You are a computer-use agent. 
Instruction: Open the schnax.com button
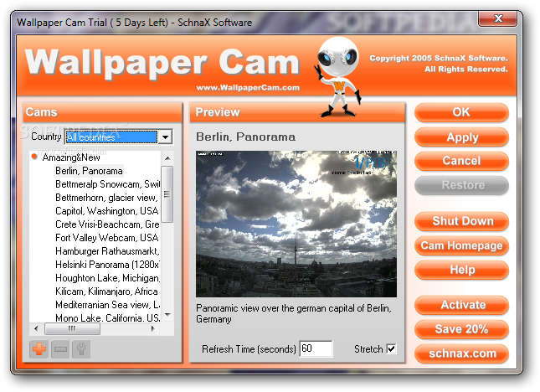coord(461,353)
